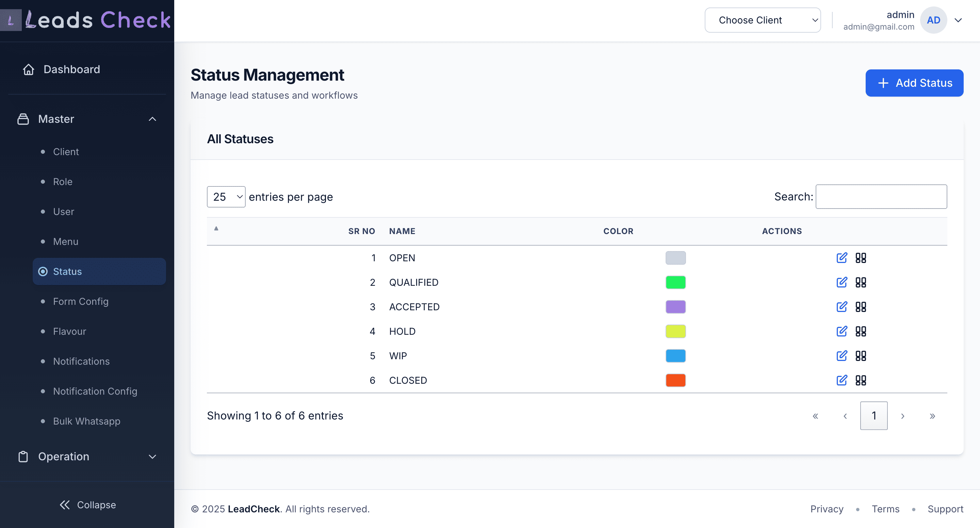The width and height of the screenshot is (980, 528).
Task: Edit the CLOSED status
Action: pyautogui.click(x=842, y=380)
